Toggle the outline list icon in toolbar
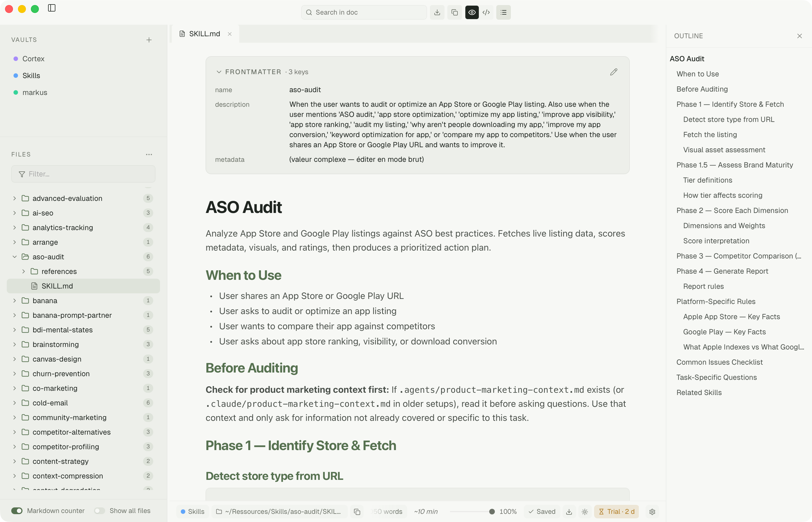Screen dimensions: 812x522 tap(503, 13)
